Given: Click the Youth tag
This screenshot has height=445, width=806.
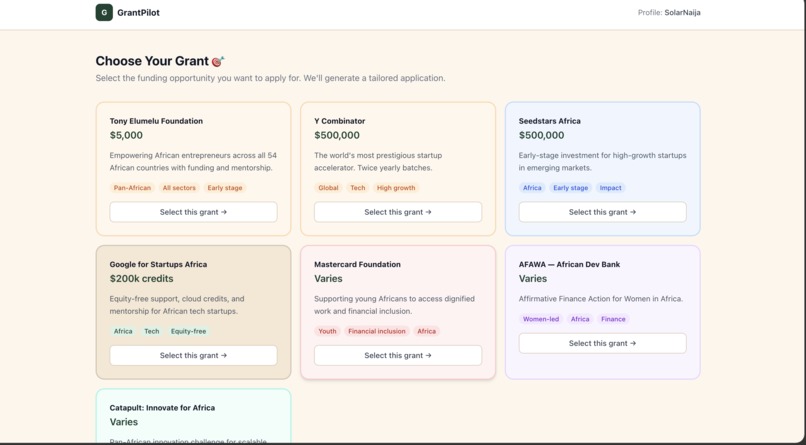Looking at the screenshot, I should coord(327,331).
